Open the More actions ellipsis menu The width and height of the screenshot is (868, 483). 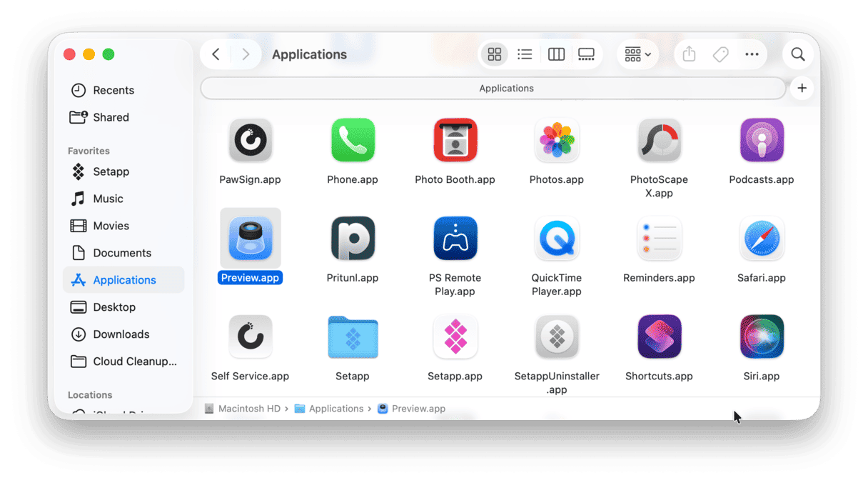(752, 54)
